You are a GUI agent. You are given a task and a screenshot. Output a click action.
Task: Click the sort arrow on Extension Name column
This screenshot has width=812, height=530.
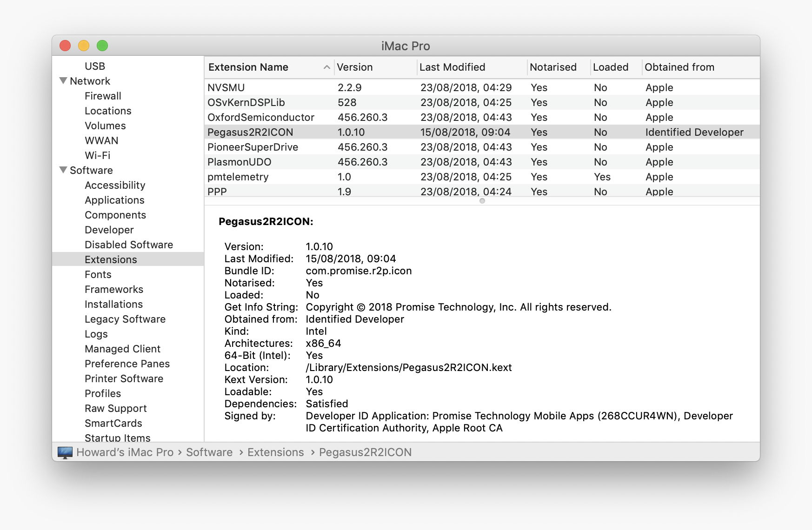[326, 67]
